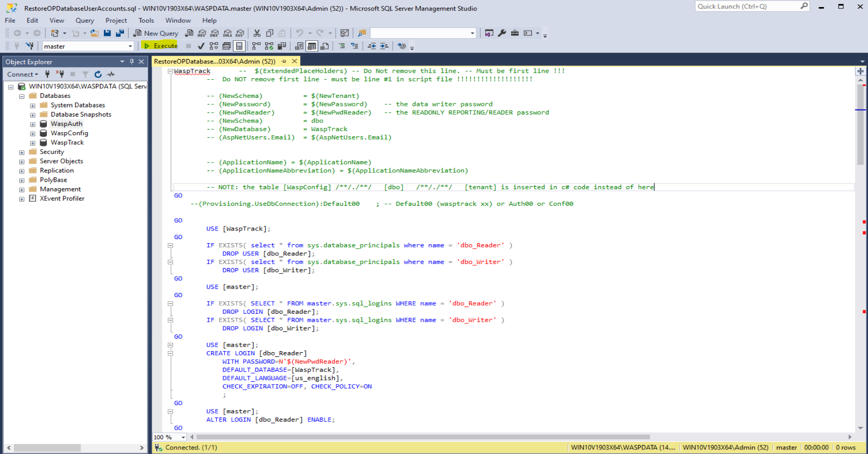868x454 pixels.
Task: Select the XEvent Profiler tree item
Action: 62,199
